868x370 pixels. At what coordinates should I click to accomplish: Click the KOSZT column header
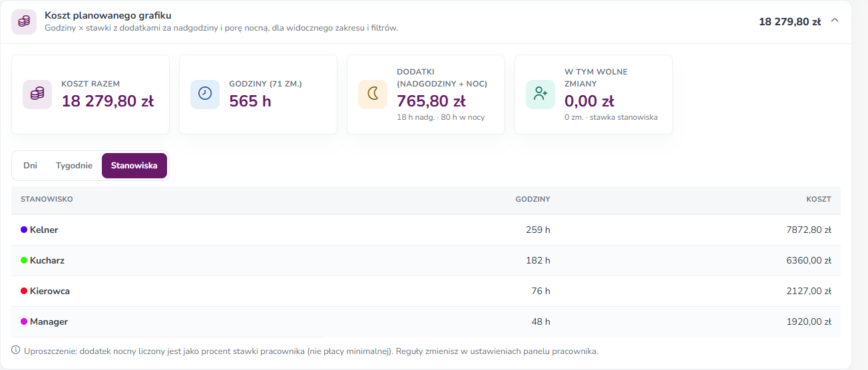click(x=819, y=199)
